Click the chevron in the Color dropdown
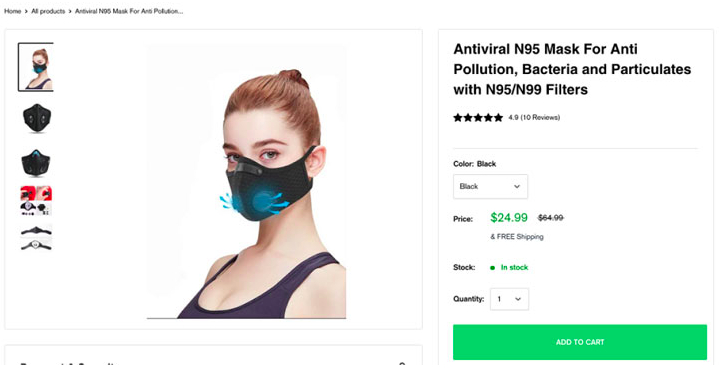 tap(517, 186)
